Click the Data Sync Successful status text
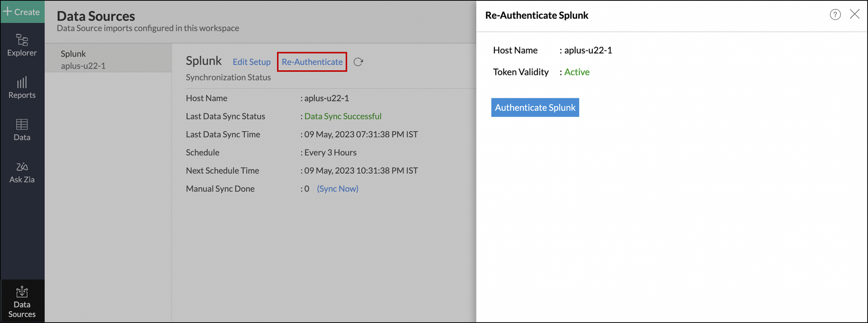Image resolution: width=868 pixels, height=323 pixels. 342,116
